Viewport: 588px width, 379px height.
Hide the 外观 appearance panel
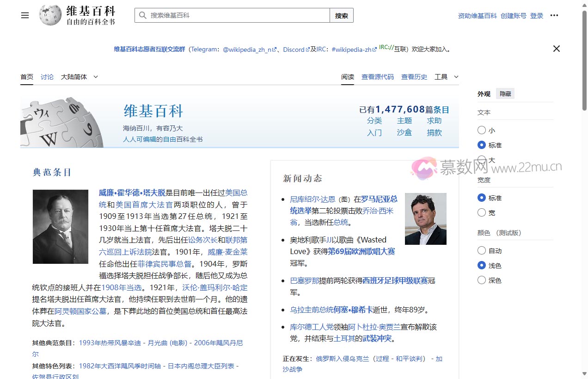pyautogui.click(x=505, y=94)
